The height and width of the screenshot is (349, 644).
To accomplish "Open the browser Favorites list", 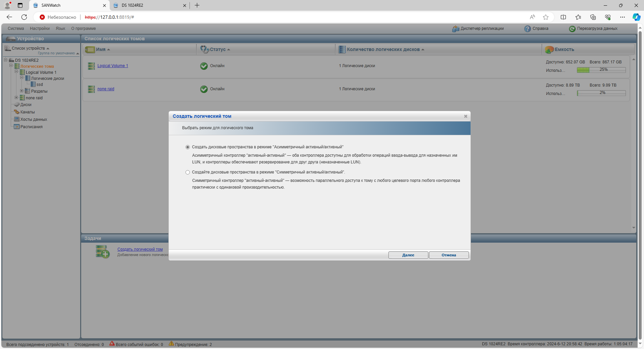I will (578, 17).
